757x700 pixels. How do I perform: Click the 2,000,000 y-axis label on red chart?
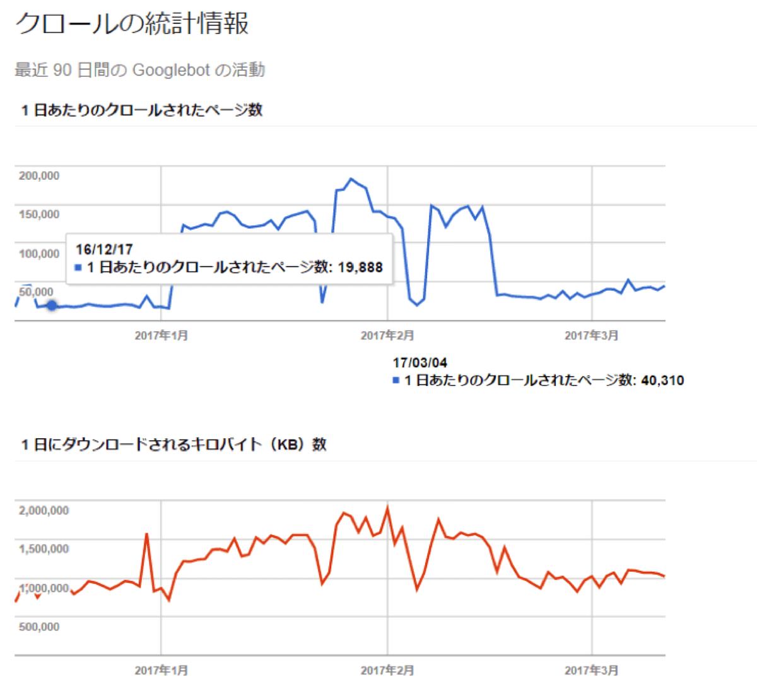click(x=44, y=510)
